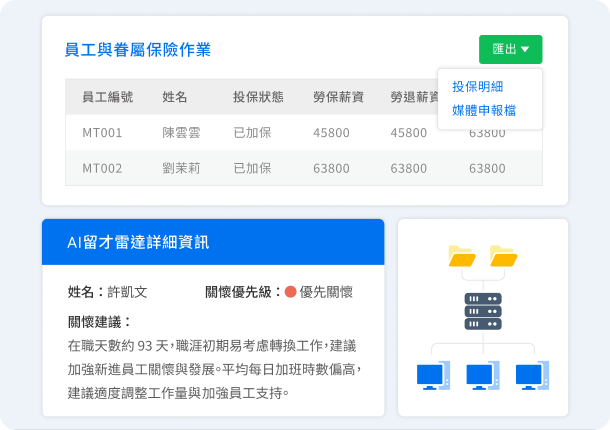
Task: Click the right yellow folder icon
Action: tap(502, 257)
